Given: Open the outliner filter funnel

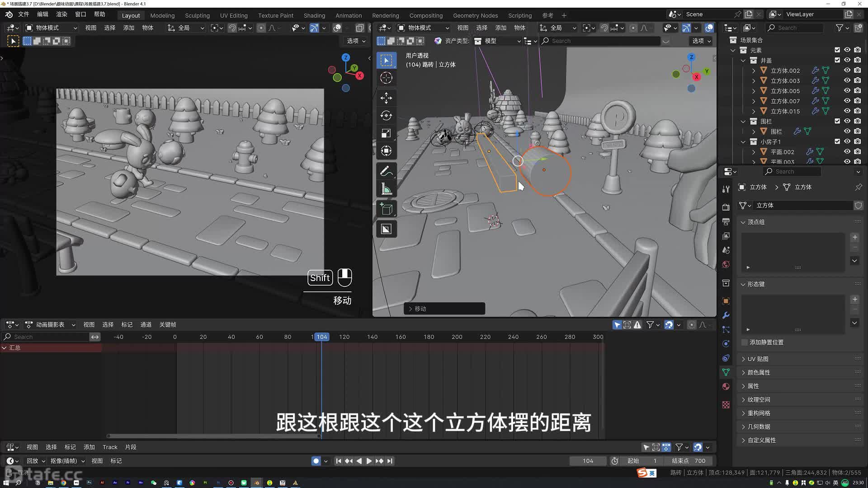Looking at the screenshot, I should coord(840,28).
